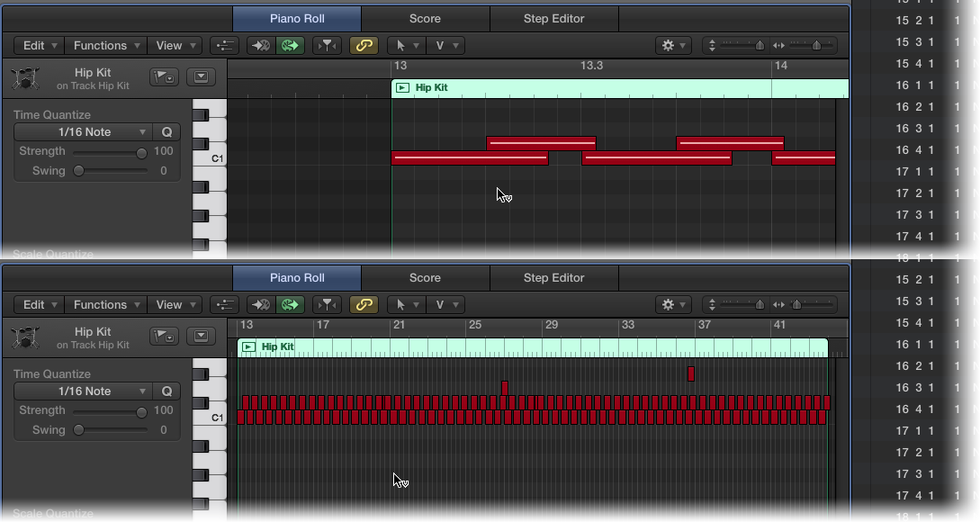Image resolution: width=980 pixels, height=522 pixels.
Task: Toggle MIDI In button in the top editor
Action: click(x=260, y=46)
